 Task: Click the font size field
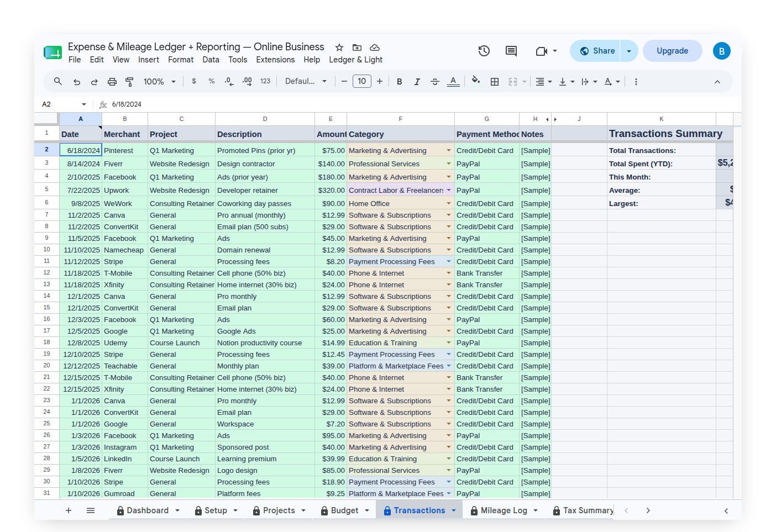(x=361, y=81)
